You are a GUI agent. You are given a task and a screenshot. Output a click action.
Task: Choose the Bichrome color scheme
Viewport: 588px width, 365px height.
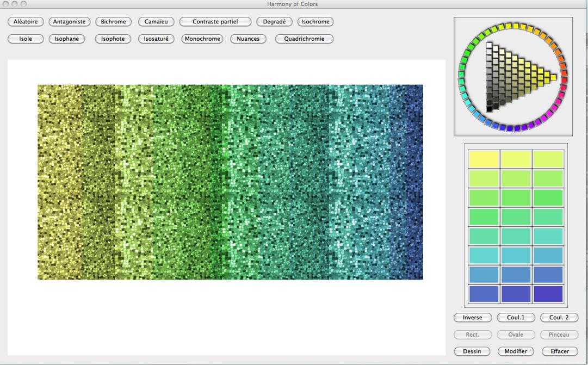coord(113,22)
